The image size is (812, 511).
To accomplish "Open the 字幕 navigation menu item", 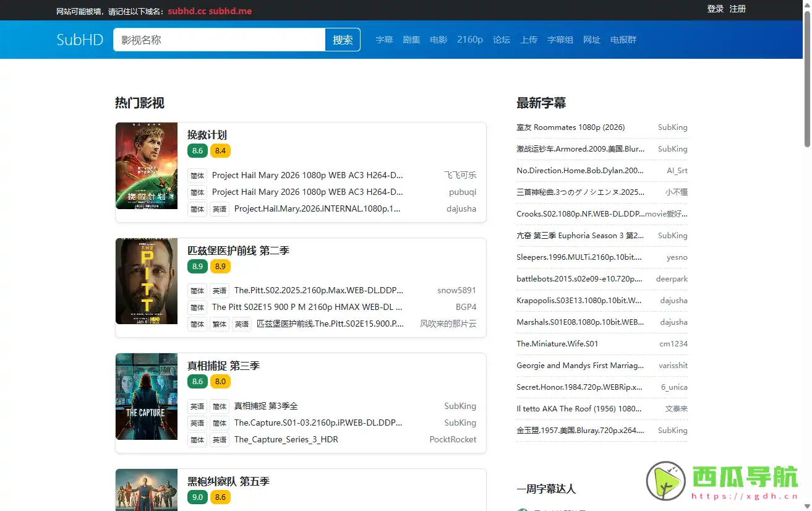I will pyautogui.click(x=384, y=40).
